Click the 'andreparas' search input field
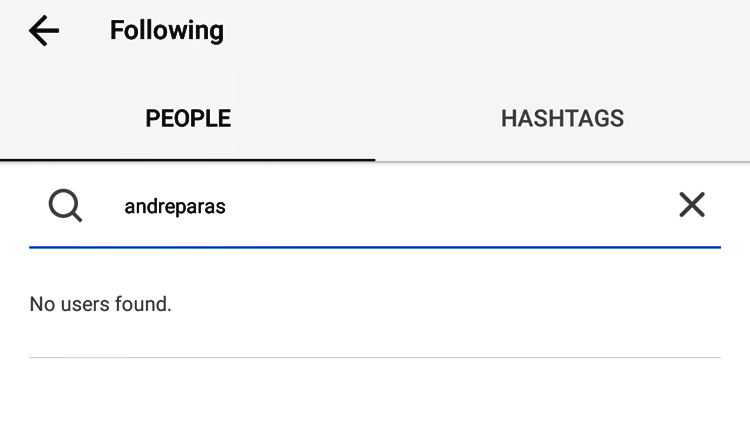Viewport: 750px width, 428px height. point(380,206)
